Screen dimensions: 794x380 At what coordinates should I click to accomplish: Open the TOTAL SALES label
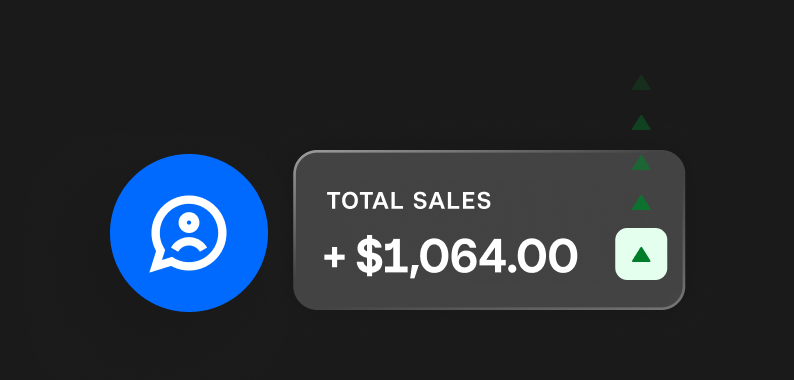tap(409, 201)
